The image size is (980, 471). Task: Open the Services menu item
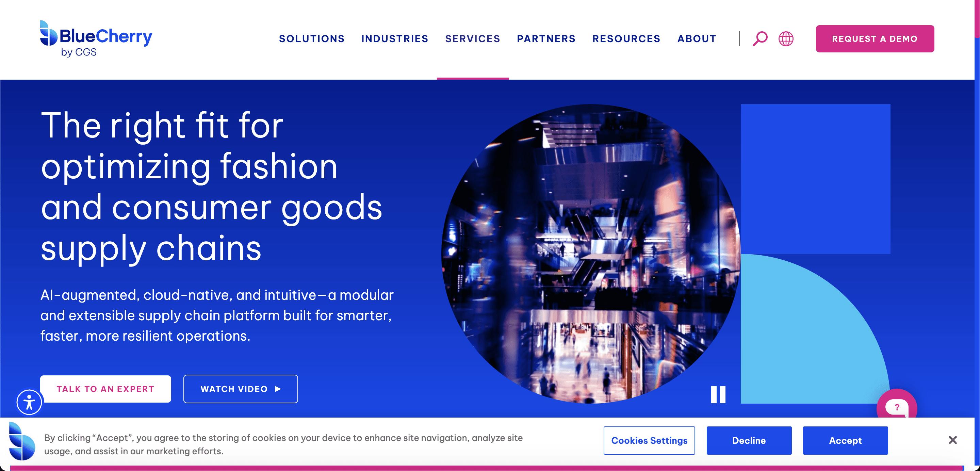(473, 39)
